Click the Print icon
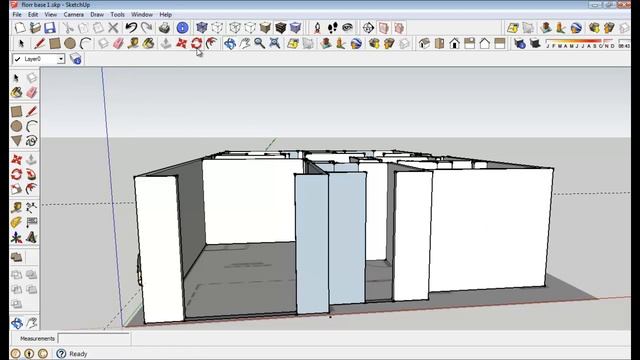640x360 pixels. [x=164, y=28]
